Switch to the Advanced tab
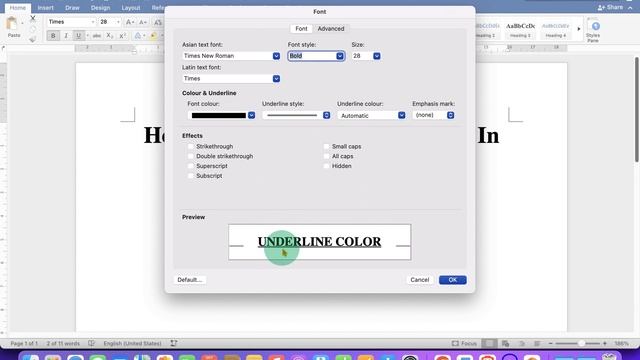Screen dimensions: 640x360 (331, 29)
